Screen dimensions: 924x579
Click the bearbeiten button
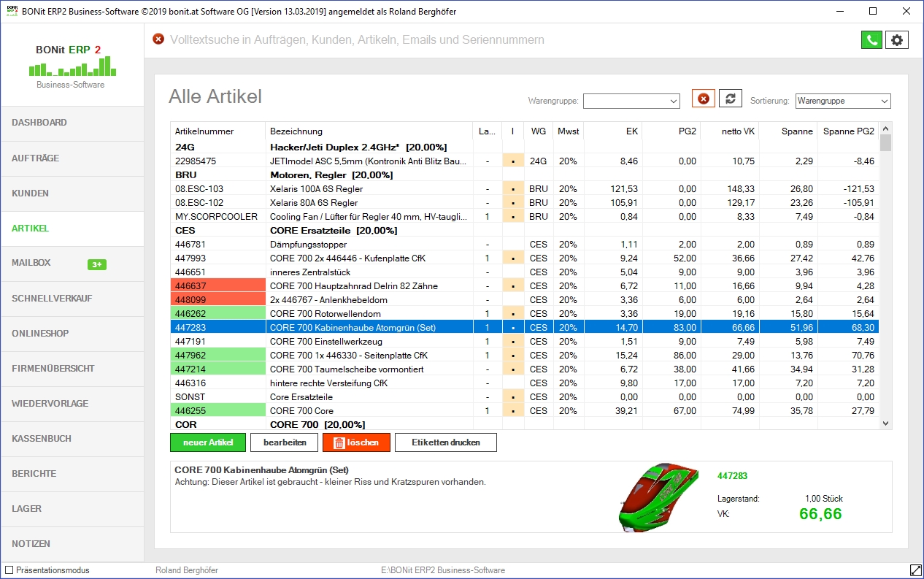pyautogui.click(x=285, y=442)
